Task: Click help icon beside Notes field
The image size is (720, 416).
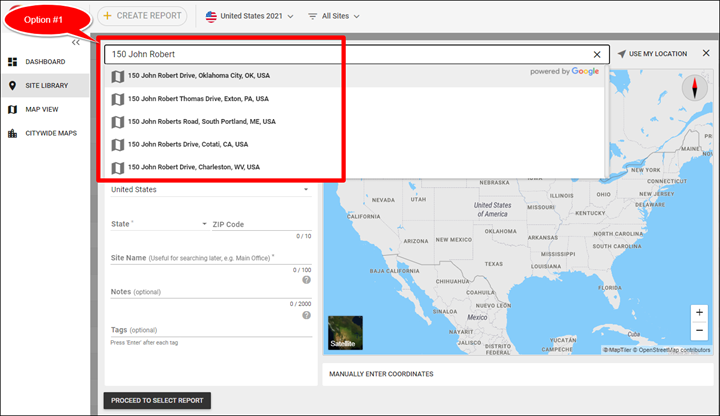Action: point(306,315)
